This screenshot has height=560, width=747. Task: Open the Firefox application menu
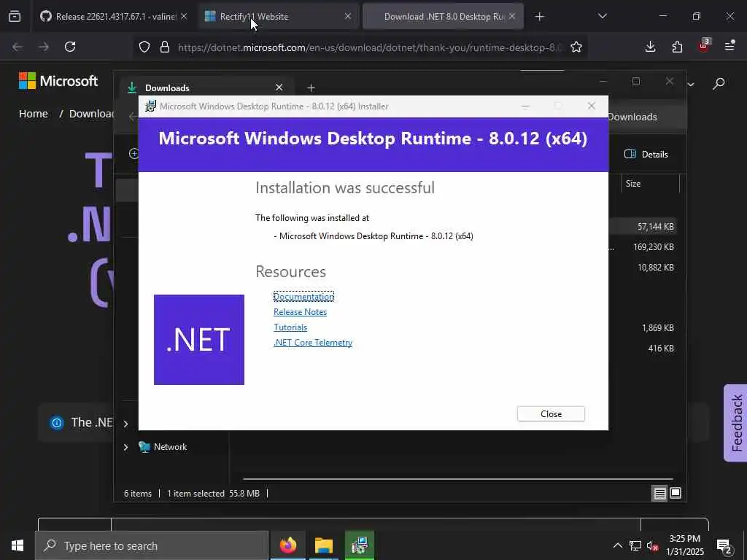[x=729, y=46]
